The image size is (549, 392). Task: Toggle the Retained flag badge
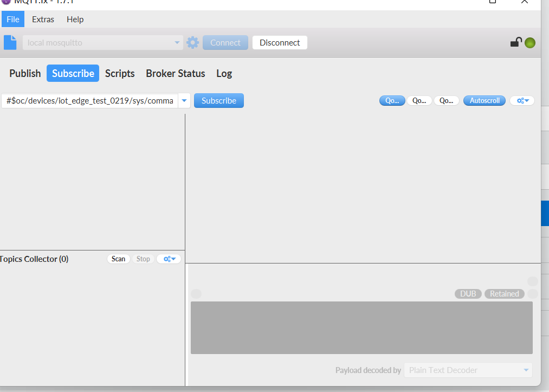(504, 293)
